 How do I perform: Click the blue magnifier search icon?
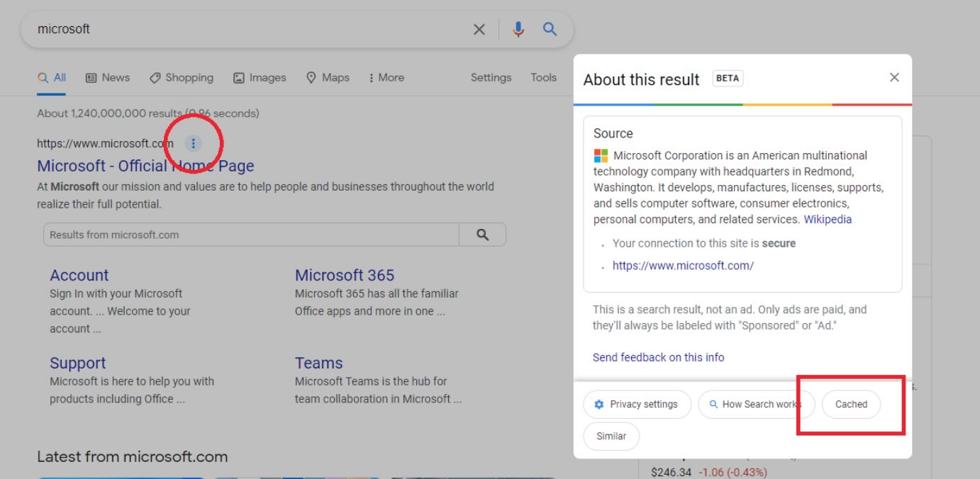tap(550, 29)
